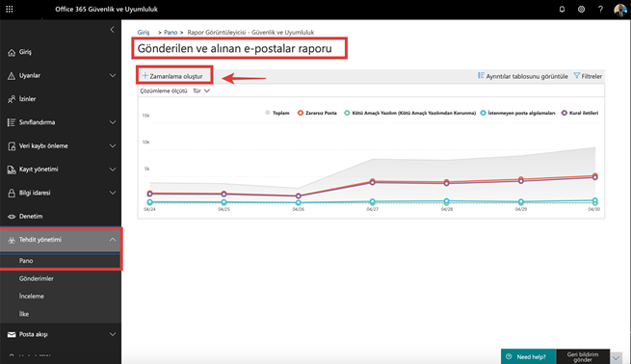Click the Çözümleme ölçütü label

[x=164, y=91]
